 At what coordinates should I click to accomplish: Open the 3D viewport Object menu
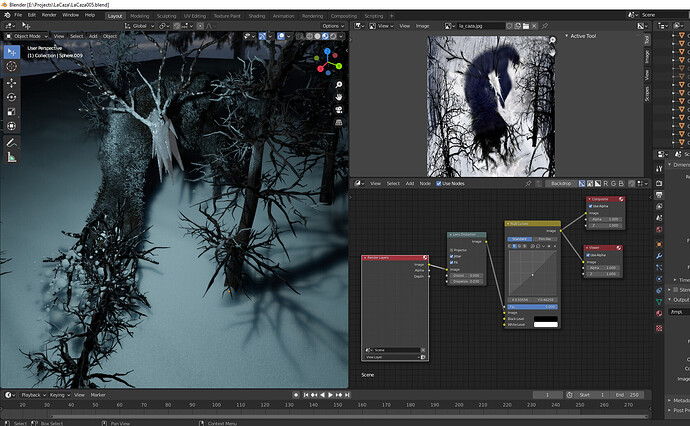pos(110,36)
